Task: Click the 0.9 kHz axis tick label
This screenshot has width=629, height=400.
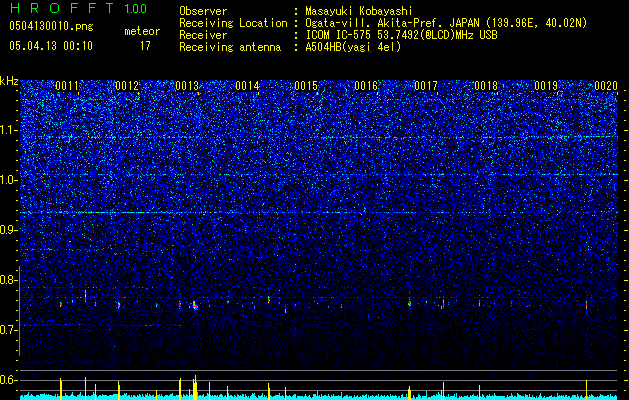Action: coord(9,229)
